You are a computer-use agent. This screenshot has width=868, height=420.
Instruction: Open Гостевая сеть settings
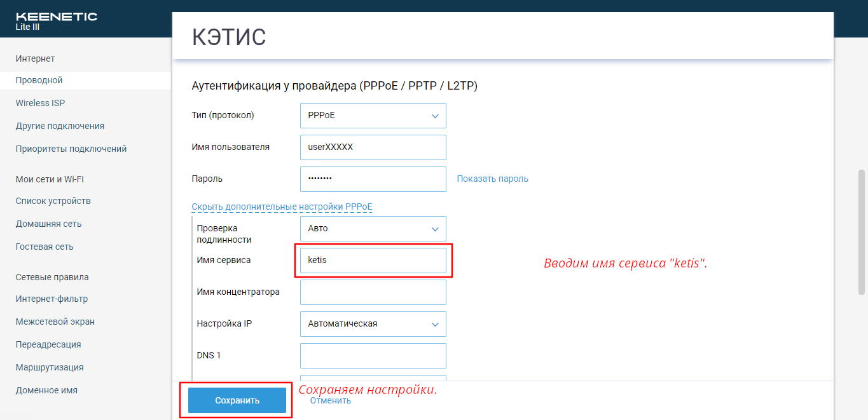coord(45,247)
